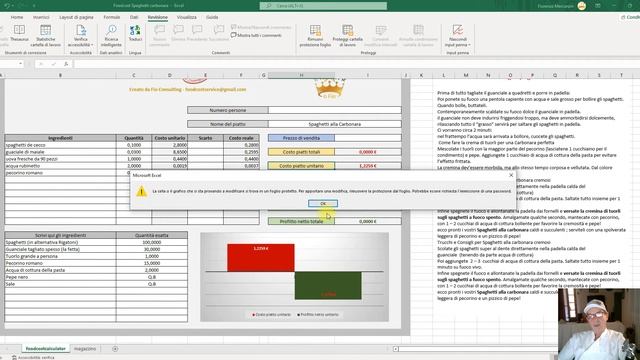This screenshot has width=640, height=360.
Task: Open the Layout di pagina tab
Action: 76,17
